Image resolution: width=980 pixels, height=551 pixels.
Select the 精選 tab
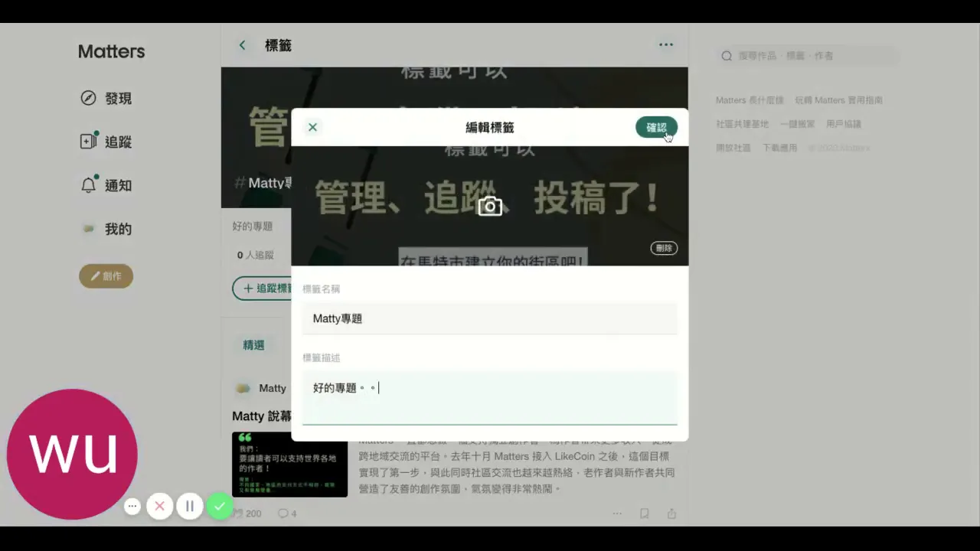(x=253, y=345)
